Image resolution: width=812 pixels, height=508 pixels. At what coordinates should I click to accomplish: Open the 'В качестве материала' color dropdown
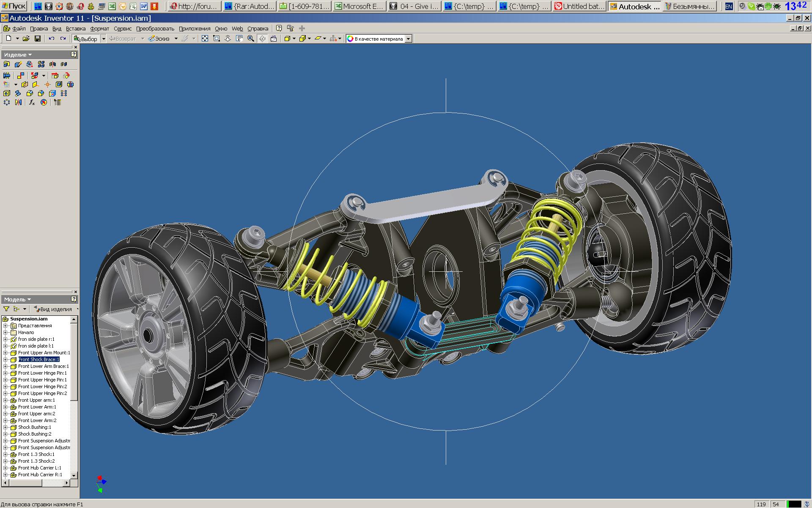click(x=408, y=39)
